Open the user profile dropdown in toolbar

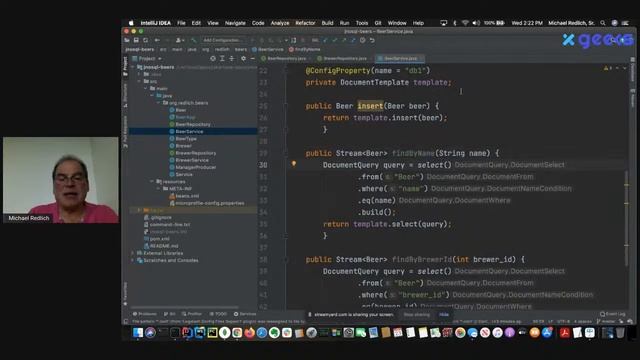(180, 40)
